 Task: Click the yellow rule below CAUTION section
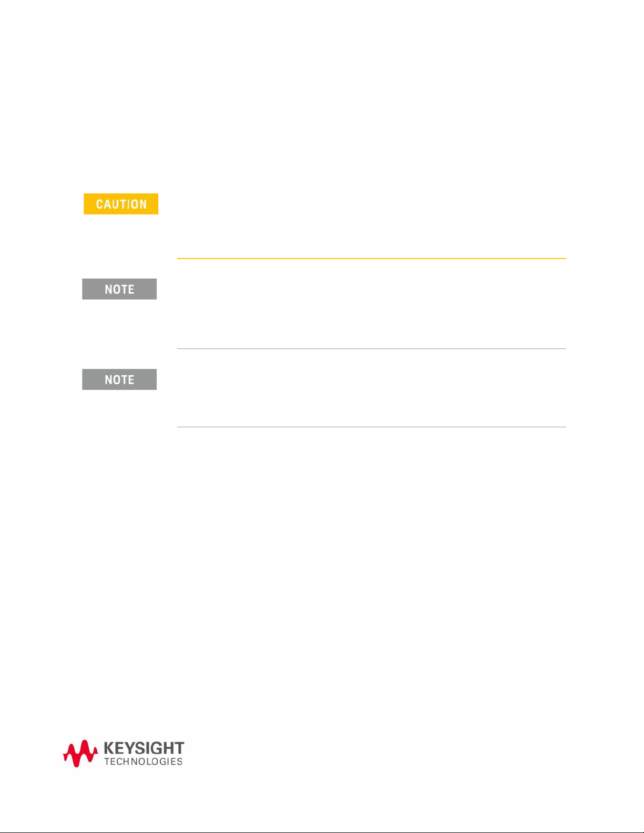click(371, 259)
